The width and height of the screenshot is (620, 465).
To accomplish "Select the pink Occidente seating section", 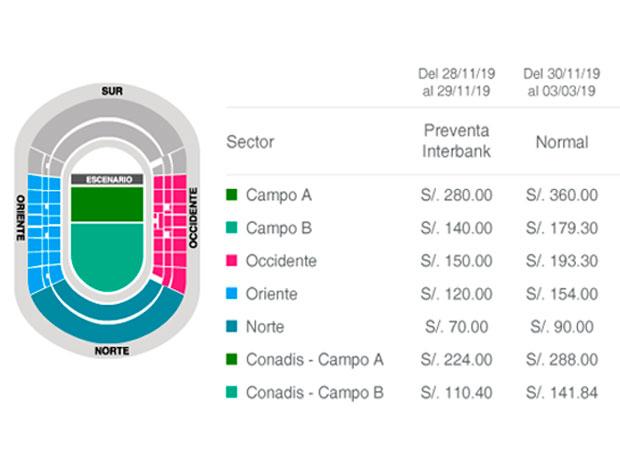I will [x=170, y=233].
